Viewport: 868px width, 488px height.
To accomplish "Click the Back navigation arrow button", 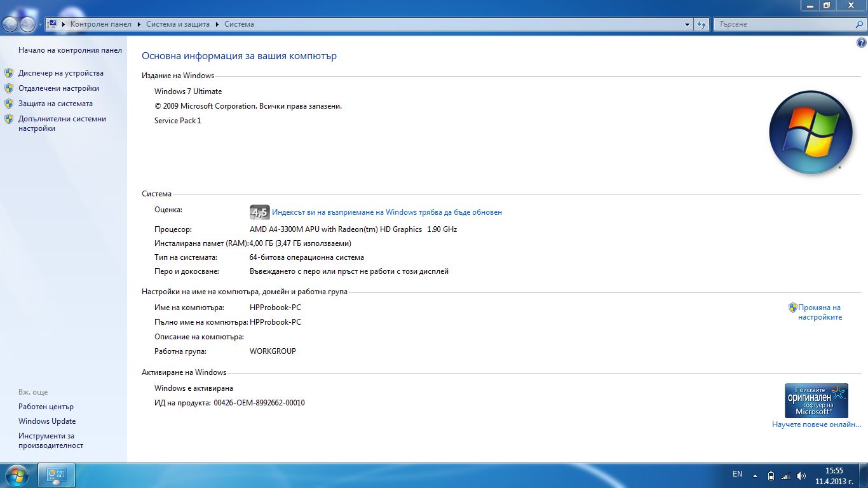I will tap(11, 24).
